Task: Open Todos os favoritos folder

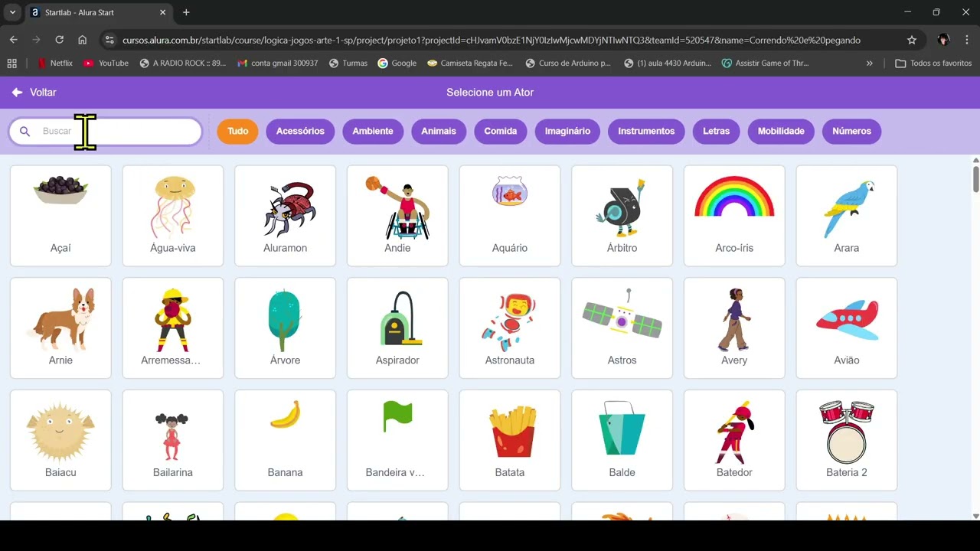Action: click(x=933, y=64)
